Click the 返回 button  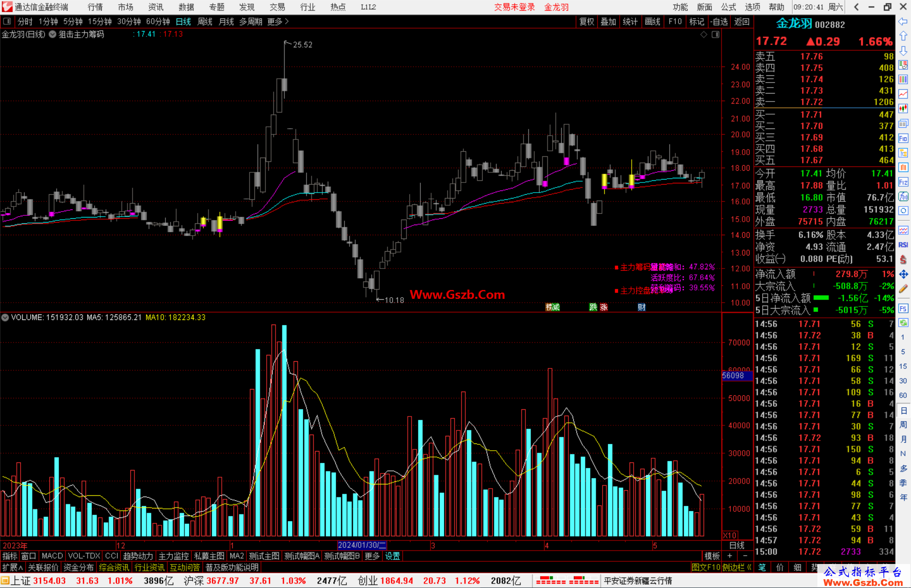click(x=741, y=21)
